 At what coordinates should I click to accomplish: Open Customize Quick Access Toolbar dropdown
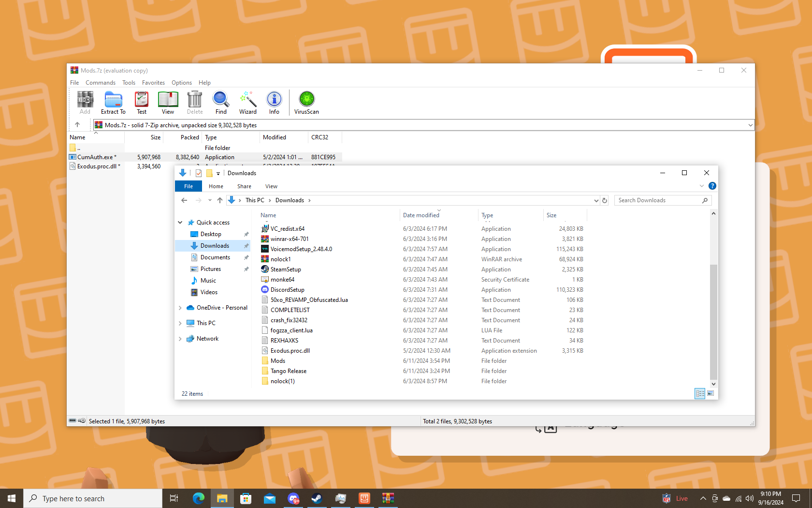[x=218, y=173]
